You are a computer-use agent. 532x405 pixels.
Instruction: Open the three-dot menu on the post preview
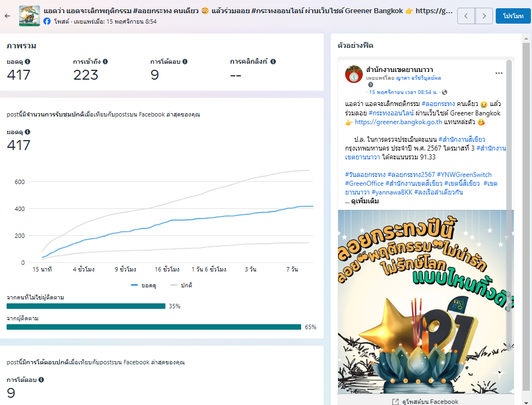point(498,73)
